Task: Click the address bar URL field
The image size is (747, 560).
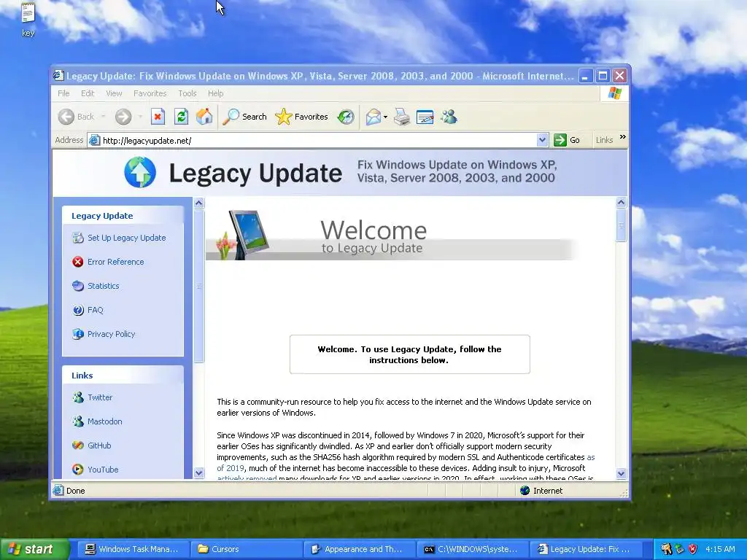Action: (317, 141)
